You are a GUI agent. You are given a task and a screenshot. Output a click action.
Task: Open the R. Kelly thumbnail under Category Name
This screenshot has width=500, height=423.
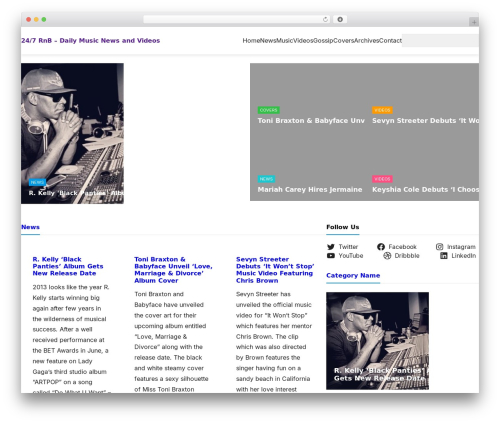click(x=377, y=341)
